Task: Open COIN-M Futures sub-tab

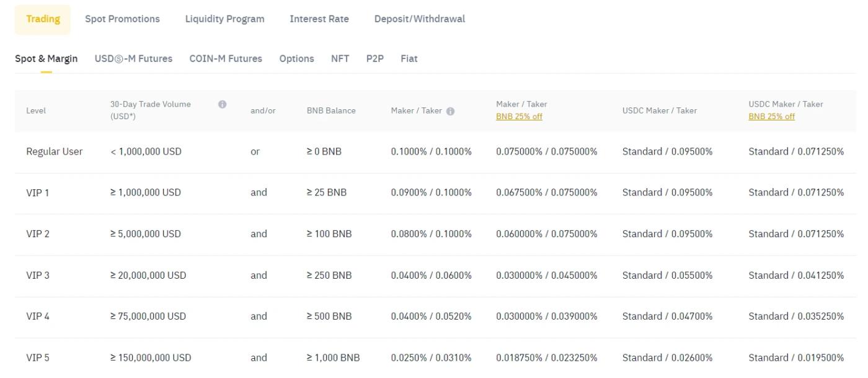Action: coord(226,58)
